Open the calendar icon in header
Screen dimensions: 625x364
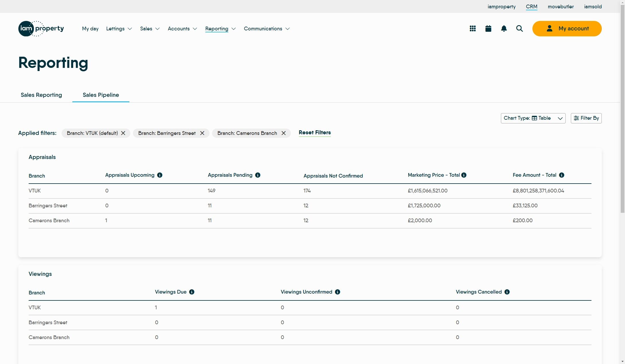coord(488,29)
